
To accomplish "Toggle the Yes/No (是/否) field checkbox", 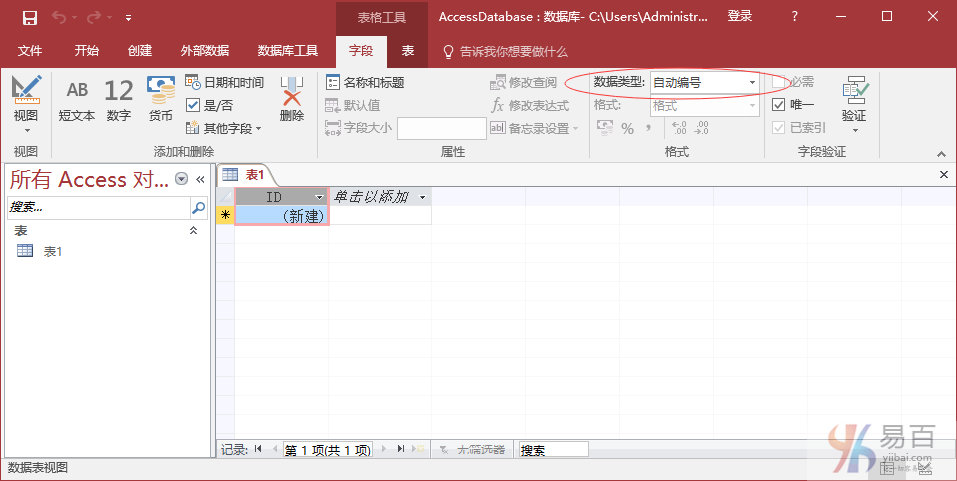I will (x=193, y=105).
